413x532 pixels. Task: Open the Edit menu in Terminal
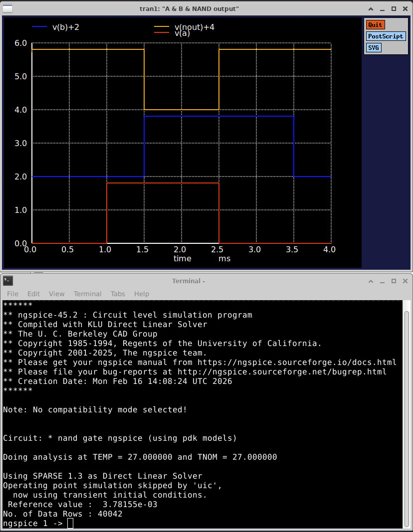coord(33,294)
